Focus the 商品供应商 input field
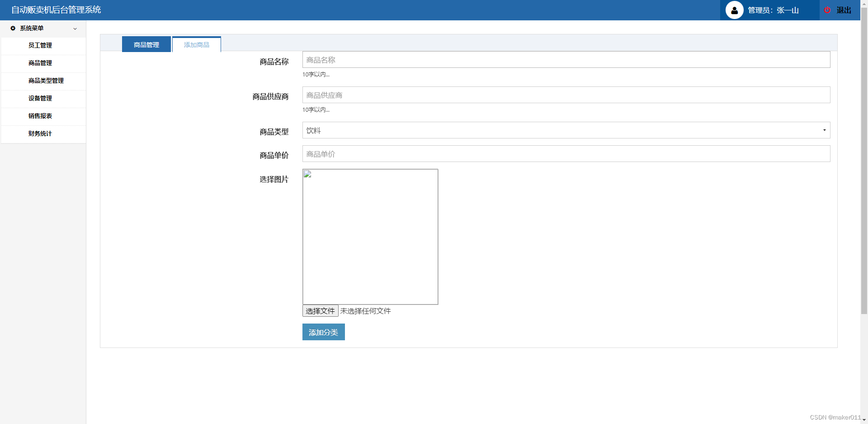 (566, 95)
